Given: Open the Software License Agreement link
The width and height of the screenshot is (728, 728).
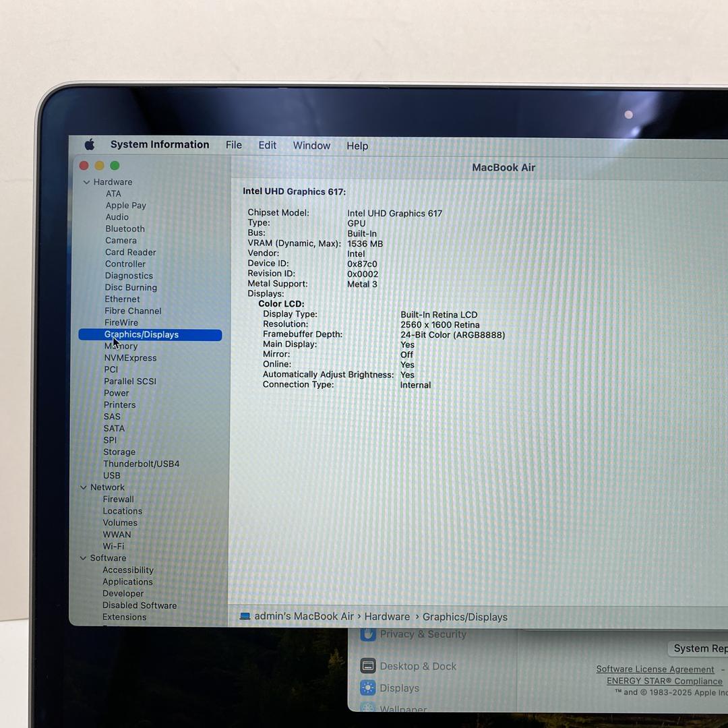Looking at the screenshot, I should (x=655, y=669).
